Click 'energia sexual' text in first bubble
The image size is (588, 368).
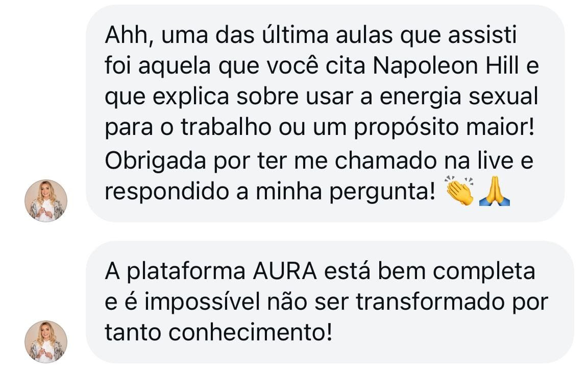click(459, 97)
